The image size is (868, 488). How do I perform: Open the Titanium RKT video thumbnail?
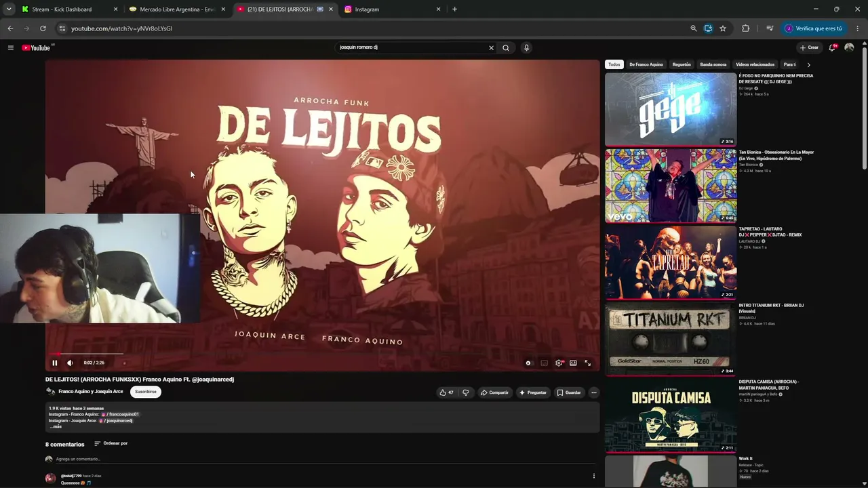pos(671,339)
